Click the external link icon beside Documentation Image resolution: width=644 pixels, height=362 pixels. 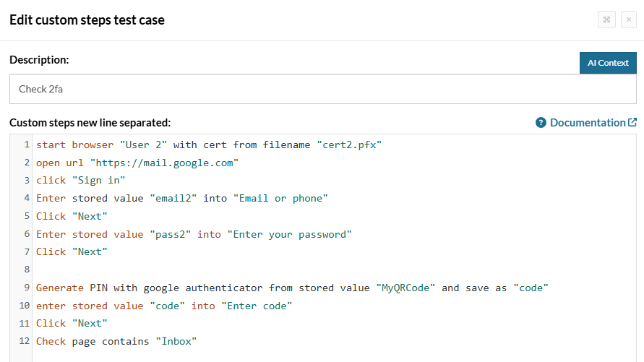632,122
